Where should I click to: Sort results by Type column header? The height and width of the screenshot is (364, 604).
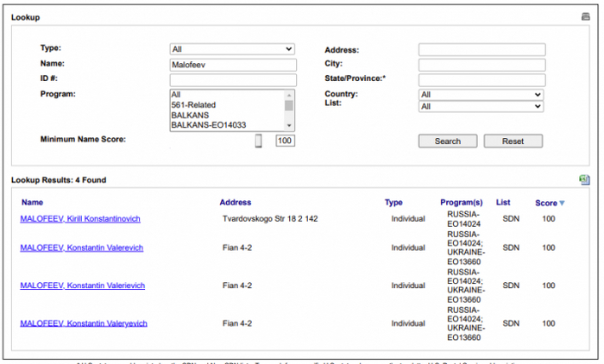point(393,202)
